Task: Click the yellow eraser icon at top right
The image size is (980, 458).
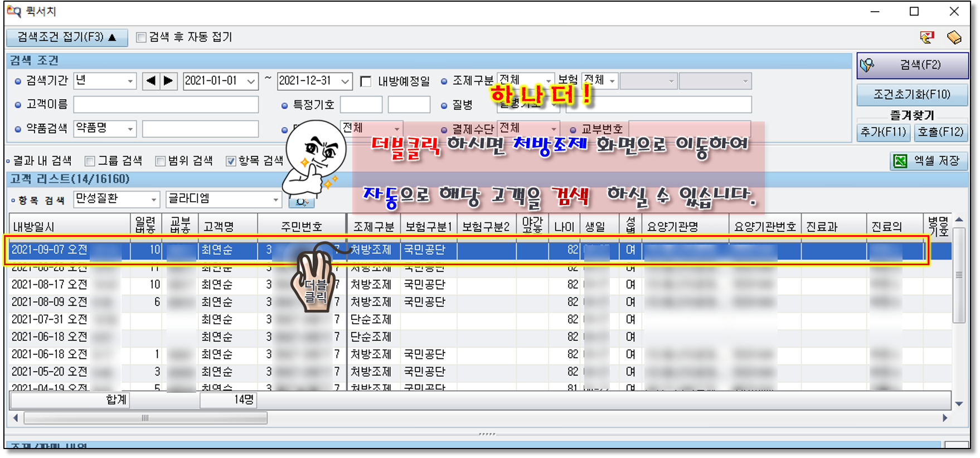Action: pyautogui.click(x=954, y=37)
